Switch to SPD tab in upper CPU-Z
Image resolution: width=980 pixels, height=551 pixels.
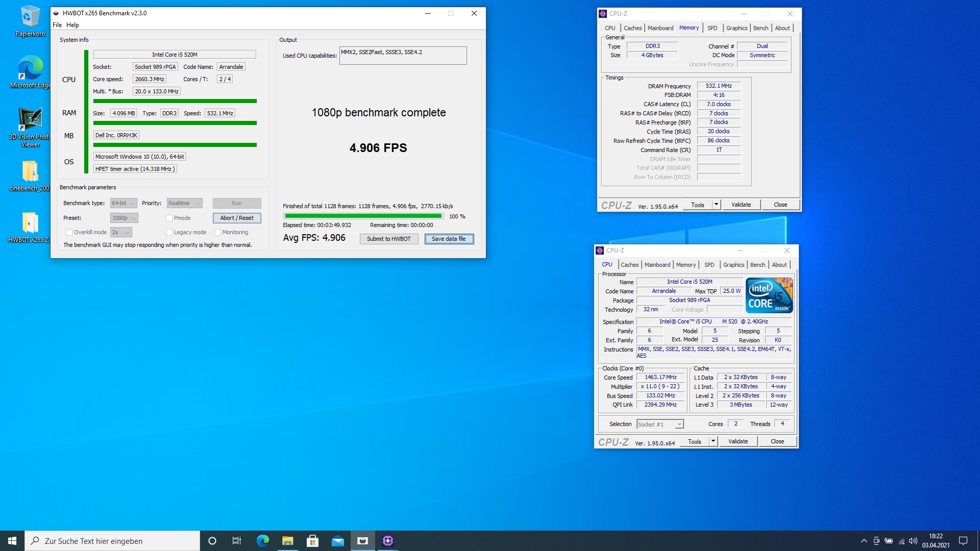point(712,28)
